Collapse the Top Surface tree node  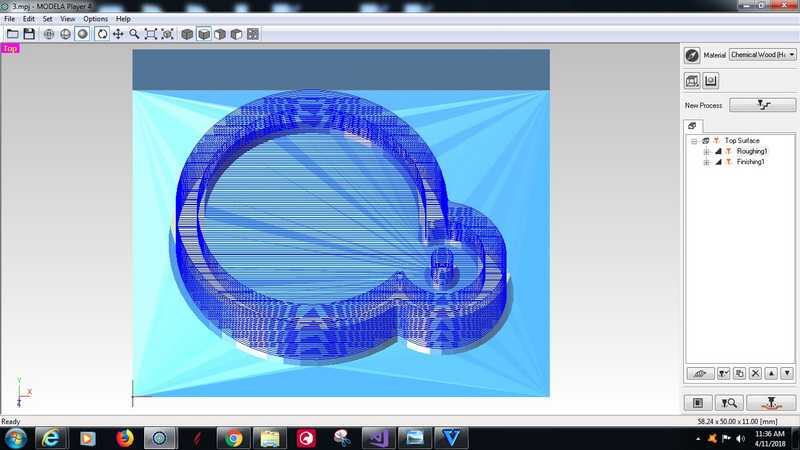click(x=694, y=141)
